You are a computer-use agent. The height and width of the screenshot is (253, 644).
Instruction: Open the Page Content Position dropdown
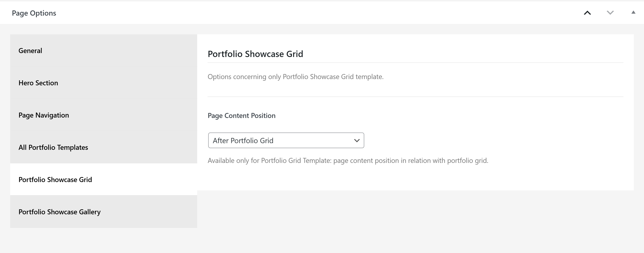point(286,140)
